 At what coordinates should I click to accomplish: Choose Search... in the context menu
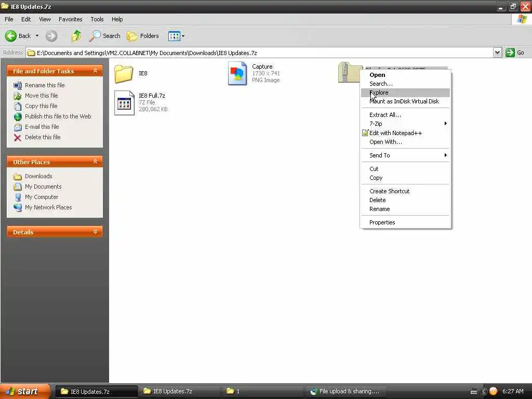coord(405,84)
